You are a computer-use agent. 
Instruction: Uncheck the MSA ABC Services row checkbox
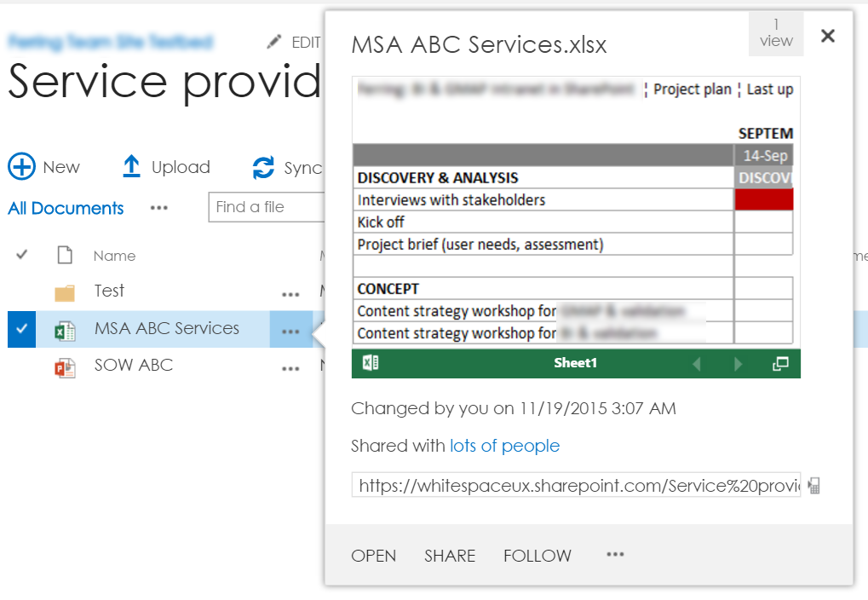pyautogui.click(x=21, y=329)
